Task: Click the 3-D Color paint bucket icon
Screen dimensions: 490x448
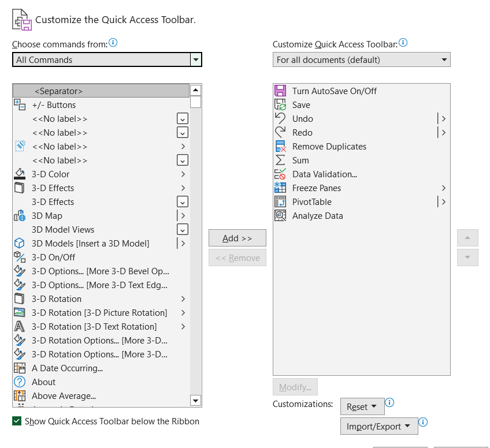Action: 20,174
